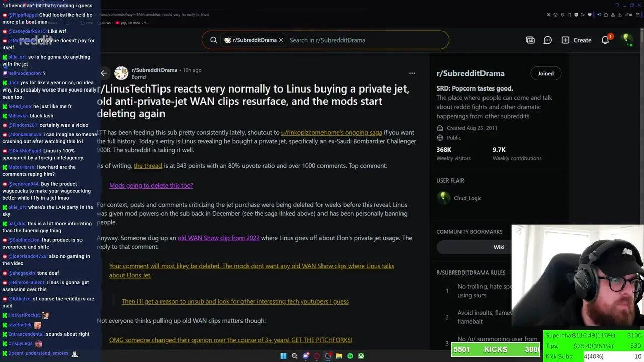Click the KICKS counter overlay
Screen dimensions: 644x362
tap(495, 349)
